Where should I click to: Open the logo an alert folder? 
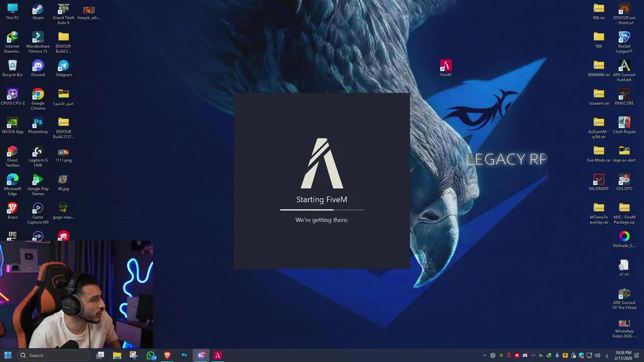tap(624, 154)
